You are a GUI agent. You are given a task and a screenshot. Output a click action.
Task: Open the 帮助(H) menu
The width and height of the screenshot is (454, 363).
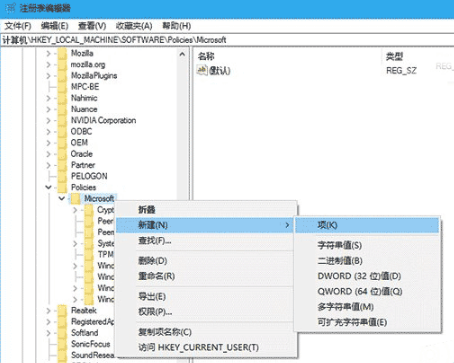point(176,26)
